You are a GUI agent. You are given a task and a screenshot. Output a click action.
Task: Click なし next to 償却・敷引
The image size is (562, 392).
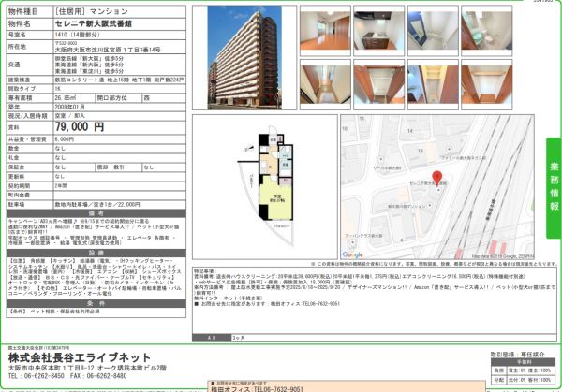tap(149, 167)
